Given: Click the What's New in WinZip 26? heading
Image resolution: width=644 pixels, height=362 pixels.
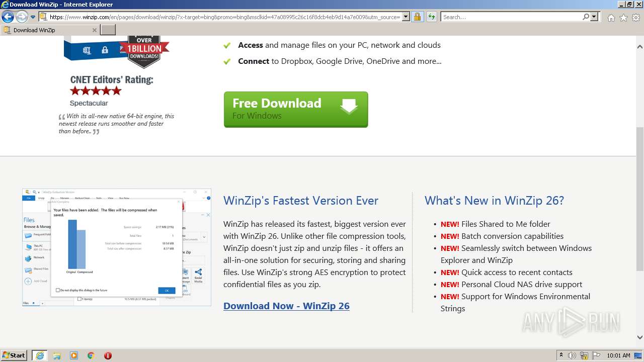Looking at the screenshot, I should [494, 201].
